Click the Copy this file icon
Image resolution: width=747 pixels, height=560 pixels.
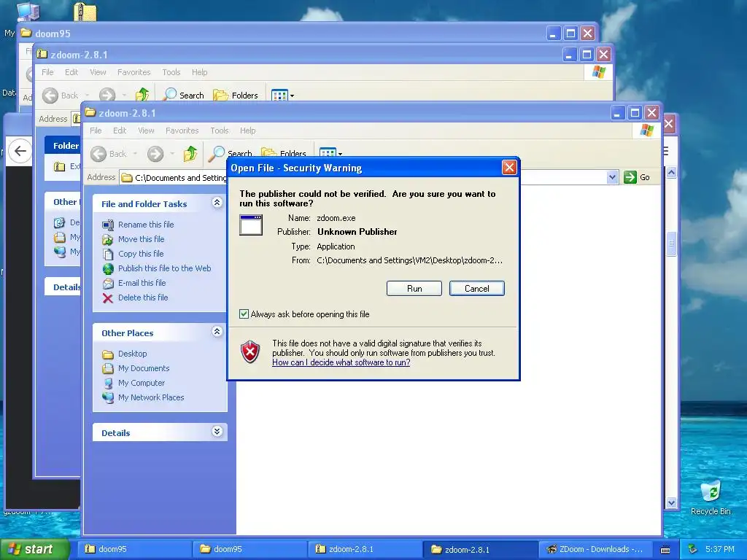(108, 254)
